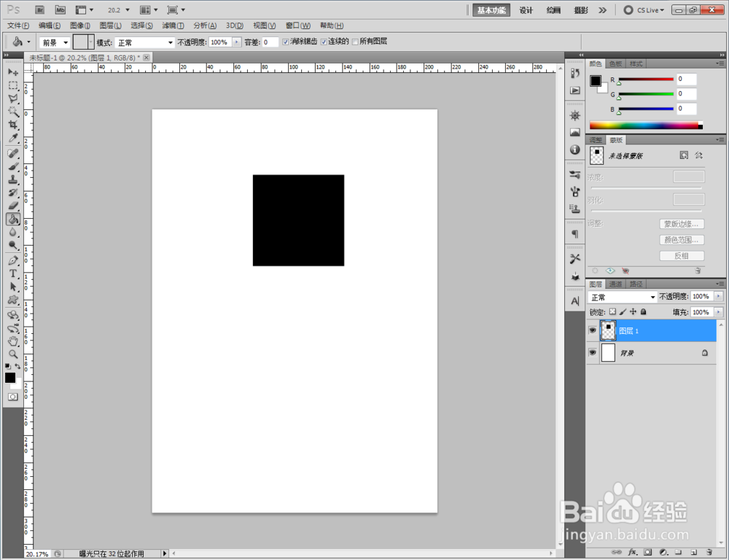The width and height of the screenshot is (729, 560).
Task: Select the Rectangular Marquee tool
Action: pos(13,85)
